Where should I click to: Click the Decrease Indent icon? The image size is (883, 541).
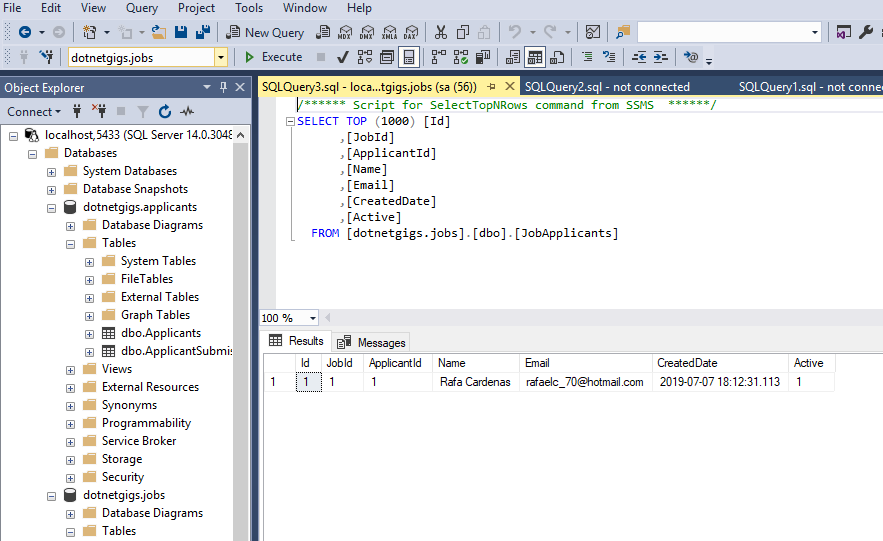pyautogui.click(x=639, y=57)
